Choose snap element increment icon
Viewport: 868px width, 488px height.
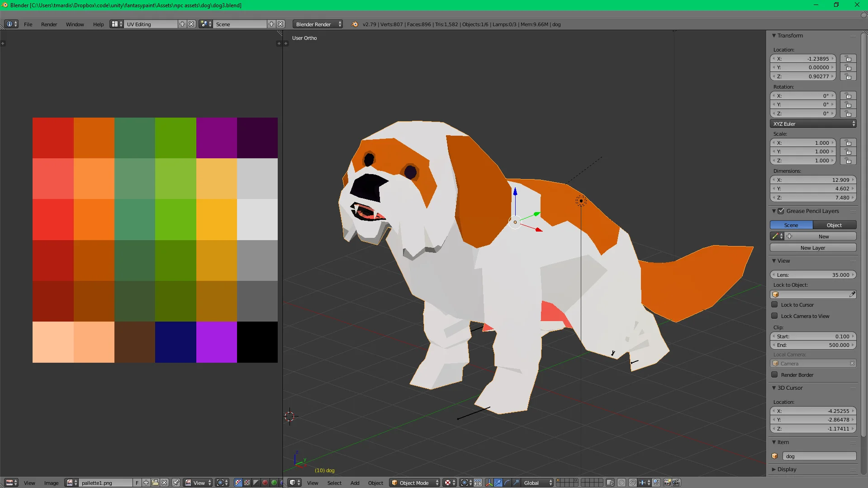(x=645, y=483)
